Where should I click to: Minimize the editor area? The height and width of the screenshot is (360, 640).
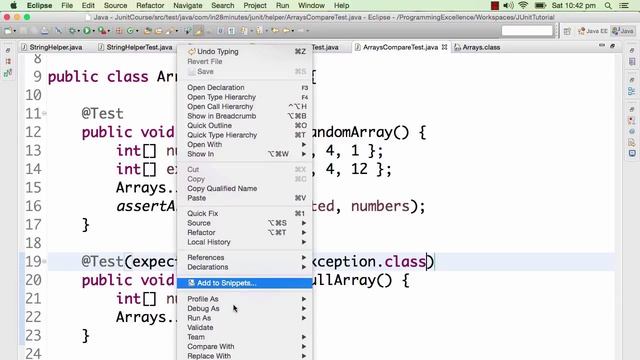tap(602, 46)
